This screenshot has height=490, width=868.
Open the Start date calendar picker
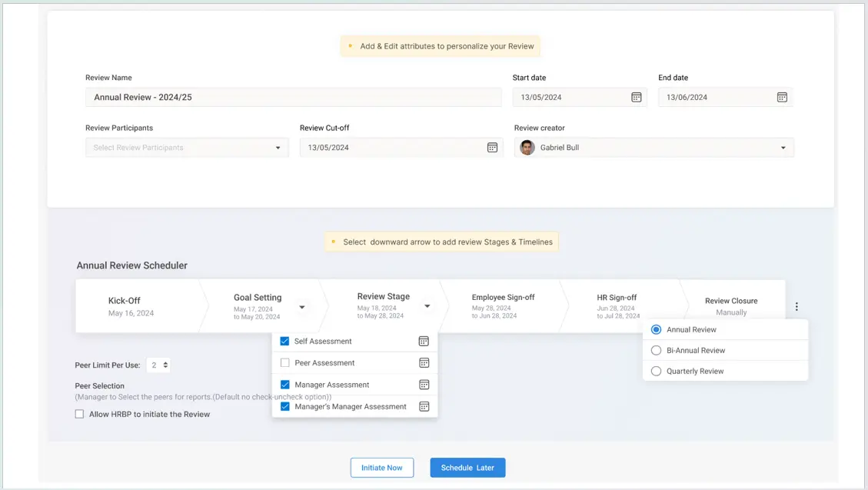coord(636,97)
